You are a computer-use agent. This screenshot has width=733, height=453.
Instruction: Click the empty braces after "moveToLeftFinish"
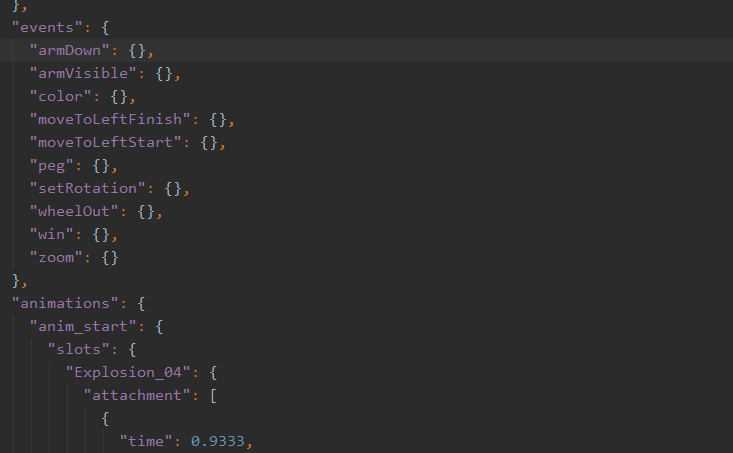click(218, 120)
